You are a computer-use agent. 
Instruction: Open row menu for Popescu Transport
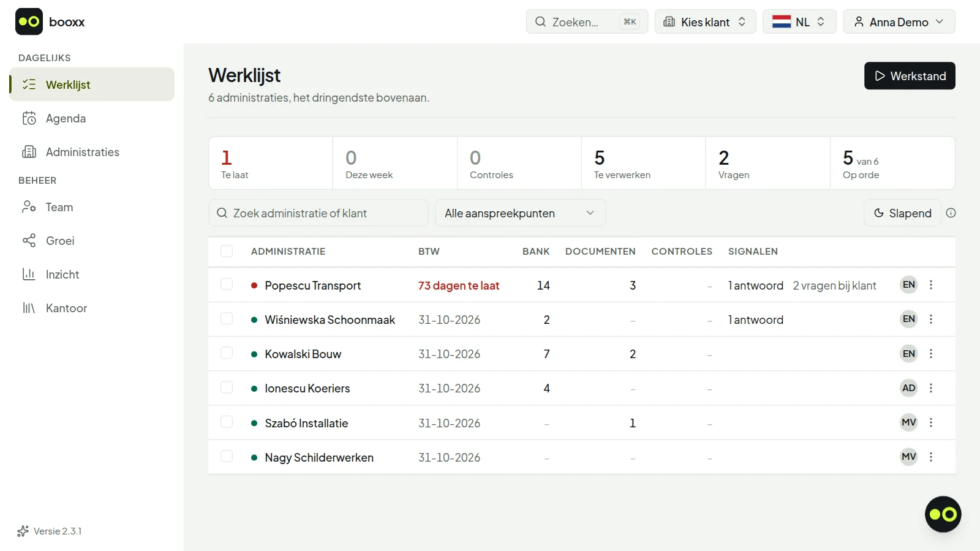(x=931, y=285)
